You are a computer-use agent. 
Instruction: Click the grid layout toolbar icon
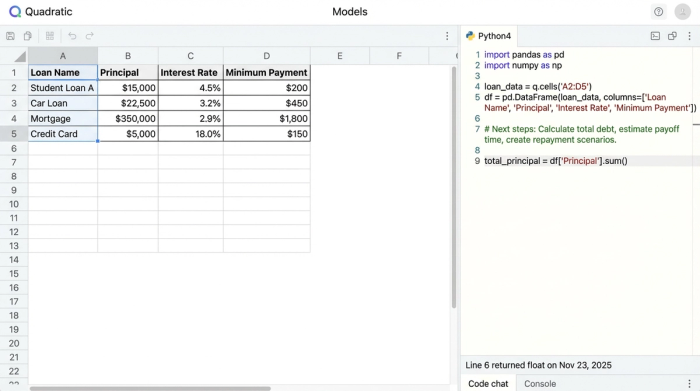click(x=50, y=36)
